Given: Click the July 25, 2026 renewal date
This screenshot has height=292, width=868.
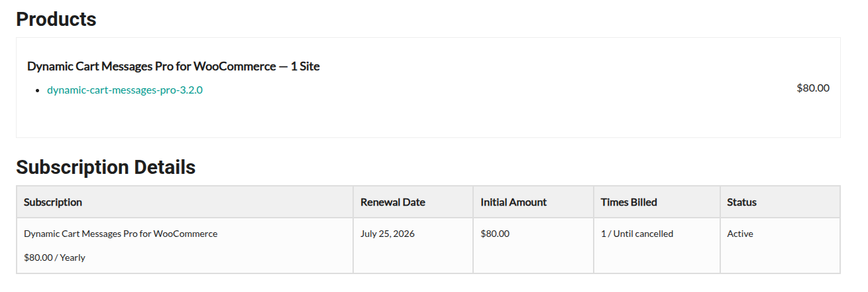Looking at the screenshot, I should coord(388,234).
